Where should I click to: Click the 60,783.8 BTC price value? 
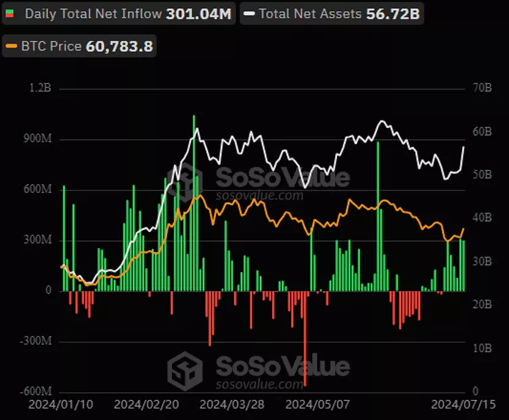[121, 45]
